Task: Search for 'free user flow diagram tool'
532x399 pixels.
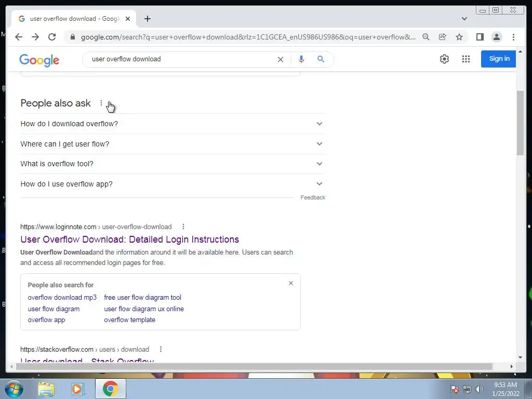Action: [x=142, y=298]
